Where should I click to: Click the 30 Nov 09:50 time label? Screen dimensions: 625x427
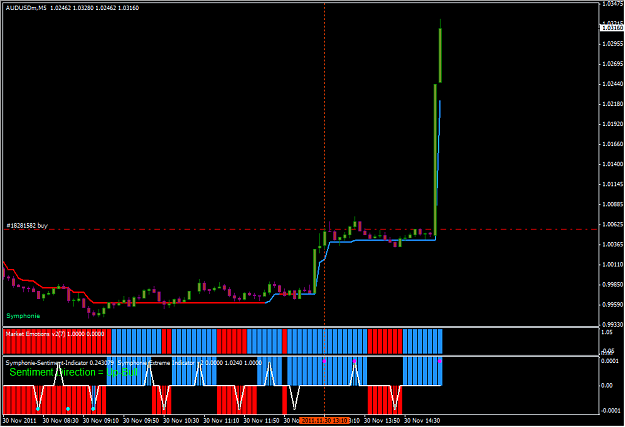tap(141, 421)
